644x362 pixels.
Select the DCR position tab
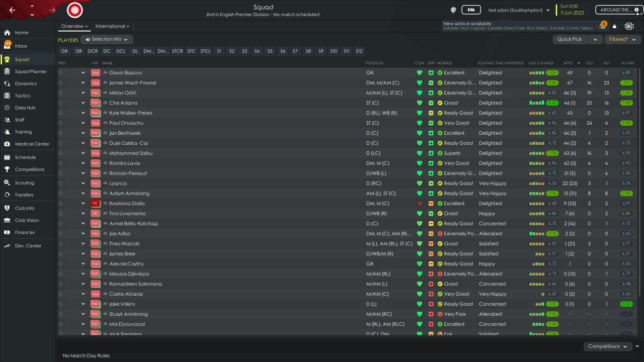pyautogui.click(x=93, y=51)
